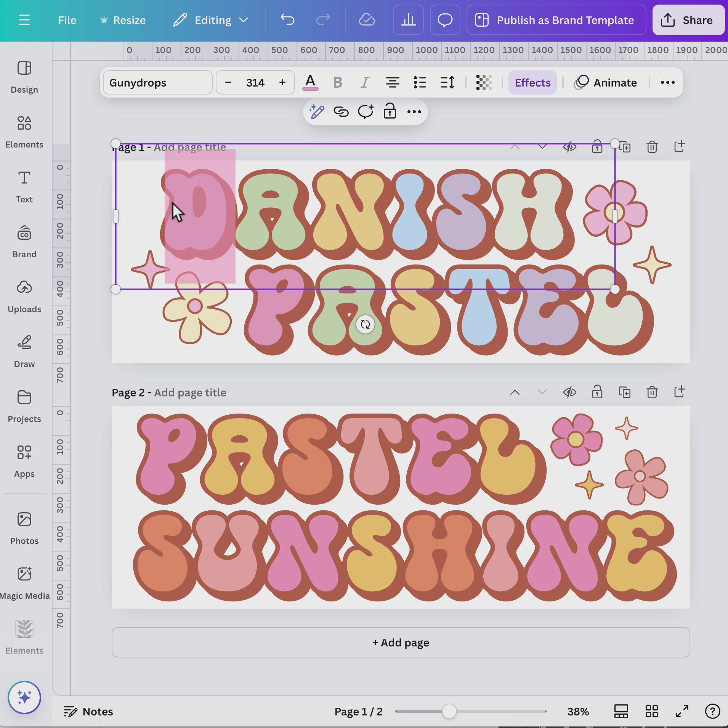Add a comment using speech bubble plus icon
This screenshot has width=728, height=728.
tap(365, 112)
